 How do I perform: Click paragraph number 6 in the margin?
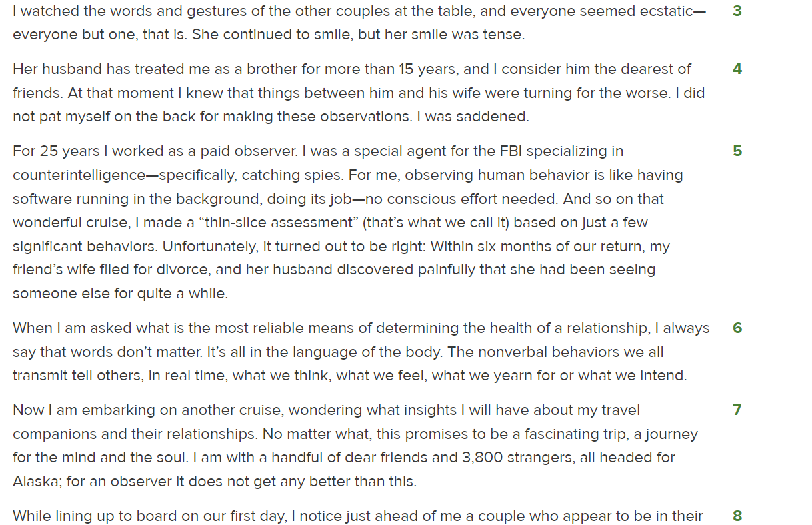click(x=737, y=328)
